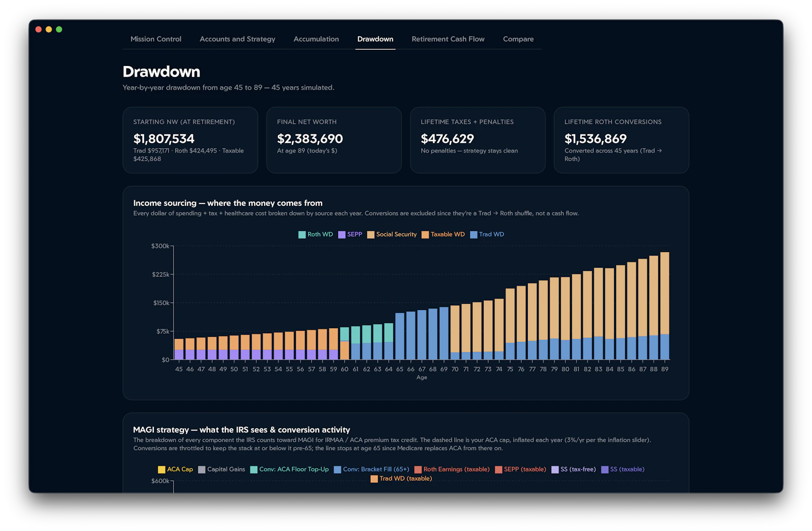Switch to the Compare tab
This screenshot has height=531, width=812.
[518, 39]
